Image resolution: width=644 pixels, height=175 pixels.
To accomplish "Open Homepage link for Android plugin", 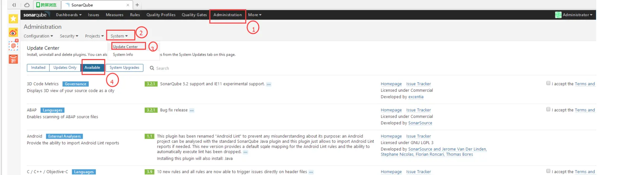I will click(391, 136).
